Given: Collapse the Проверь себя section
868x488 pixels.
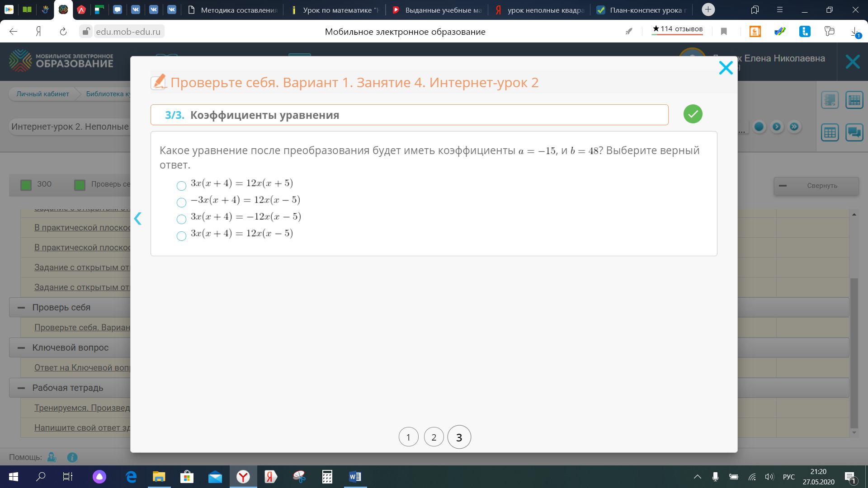Looking at the screenshot, I should [x=21, y=308].
